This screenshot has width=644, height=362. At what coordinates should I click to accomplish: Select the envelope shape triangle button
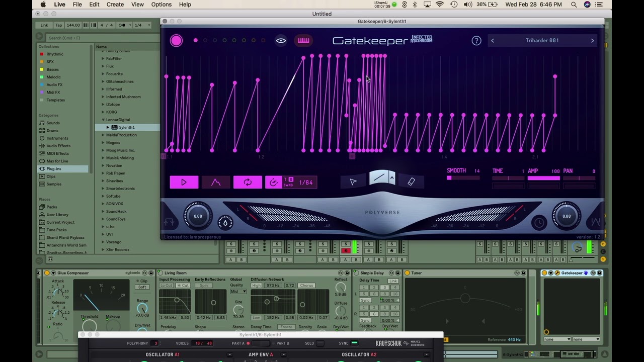coord(216,183)
